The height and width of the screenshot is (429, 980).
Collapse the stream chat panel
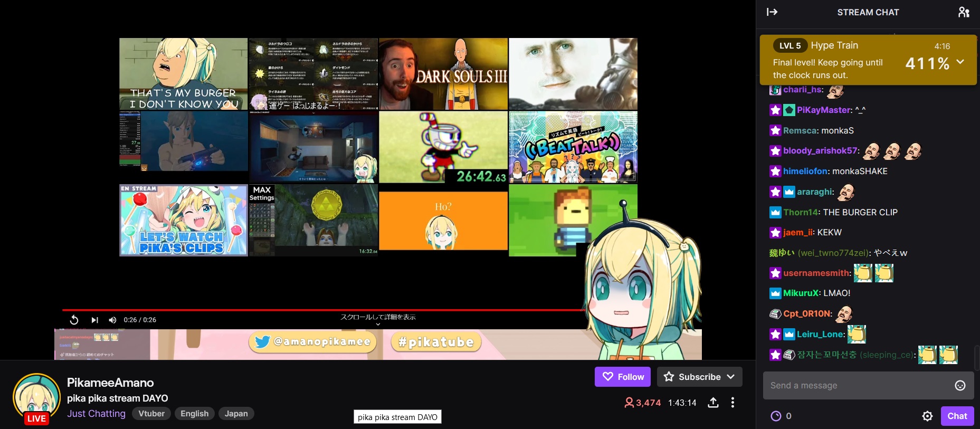point(772,12)
